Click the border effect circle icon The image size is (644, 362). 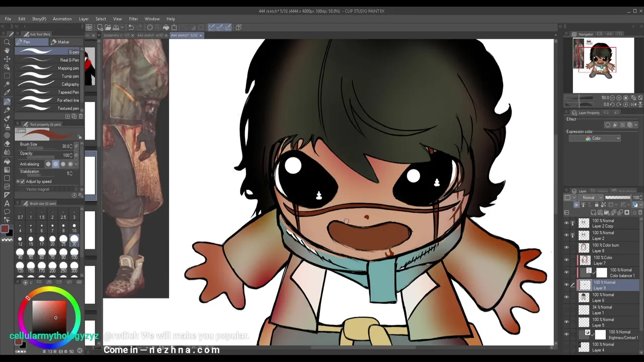(x=608, y=125)
